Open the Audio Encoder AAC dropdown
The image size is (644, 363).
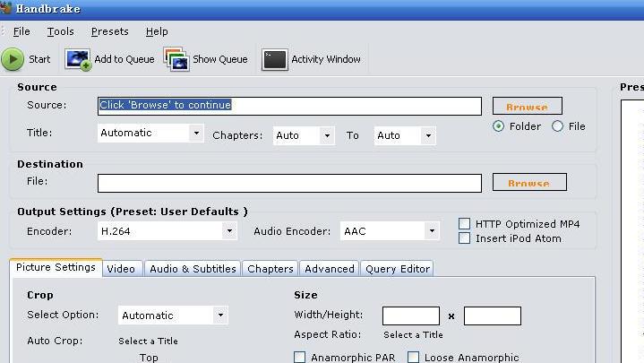tap(390, 231)
